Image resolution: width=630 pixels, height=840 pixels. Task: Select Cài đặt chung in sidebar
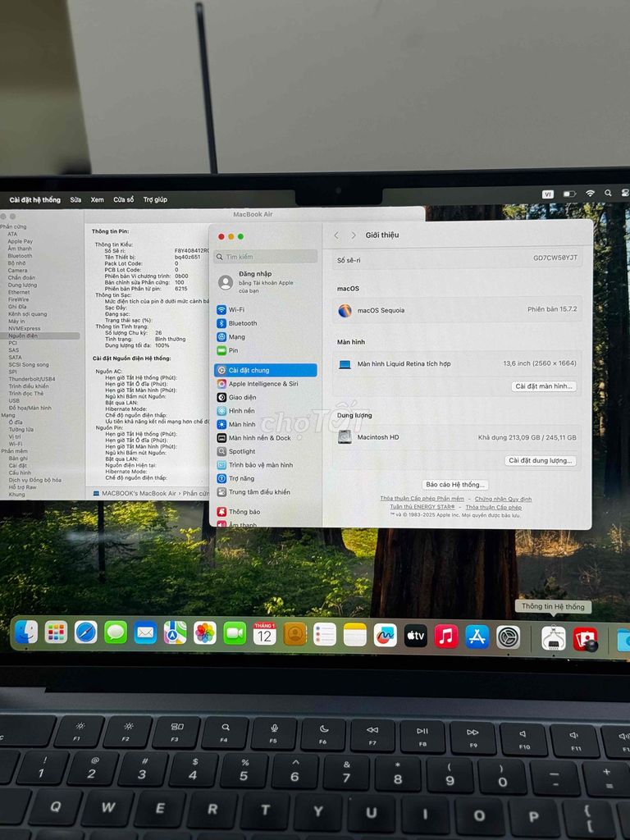point(266,370)
